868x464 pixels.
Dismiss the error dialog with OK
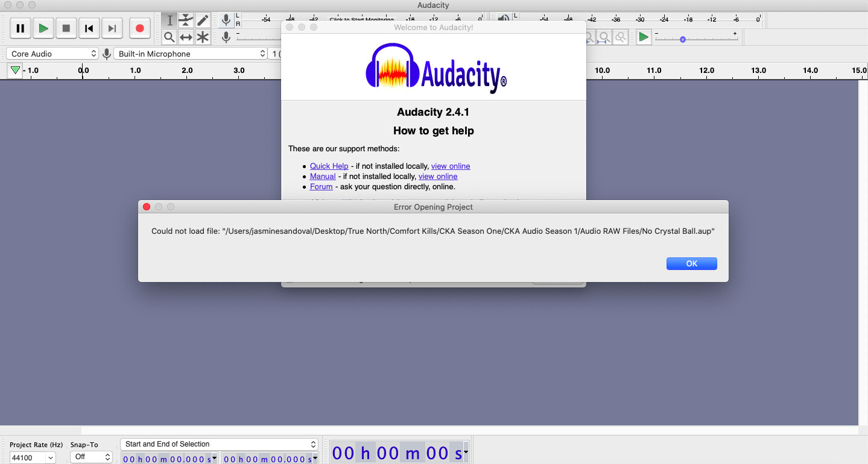(x=691, y=263)
